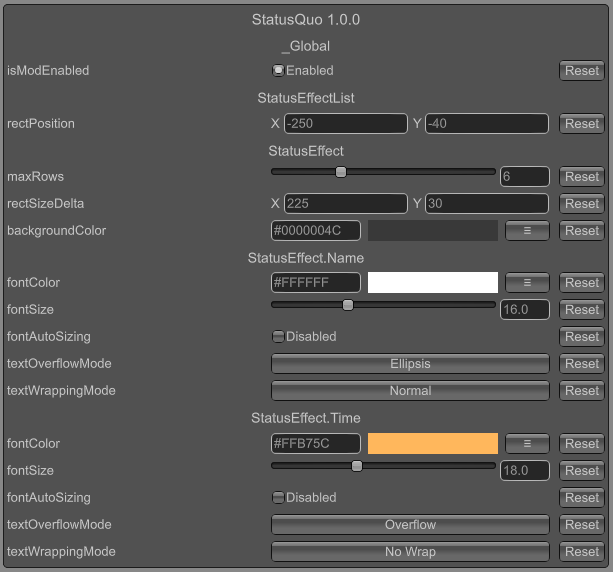Click the _Global section header
This screenshot has height=572, width=613.
click(306, 47)
